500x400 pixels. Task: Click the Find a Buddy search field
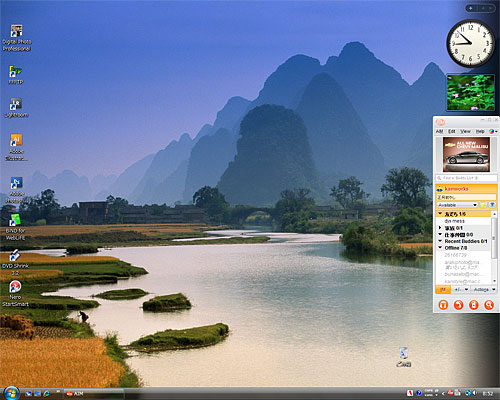point(466,178)
